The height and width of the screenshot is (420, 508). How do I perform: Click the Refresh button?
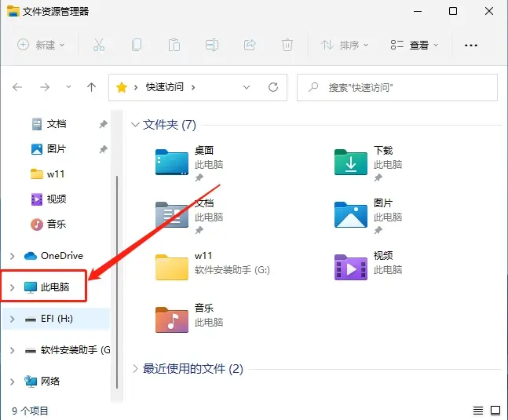[273, 87]
